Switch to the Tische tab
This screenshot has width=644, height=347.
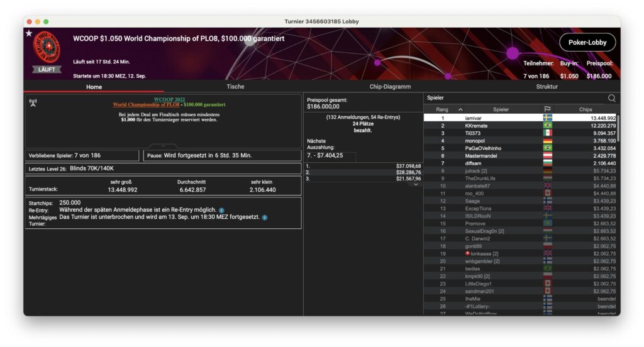tap(235, 87)
